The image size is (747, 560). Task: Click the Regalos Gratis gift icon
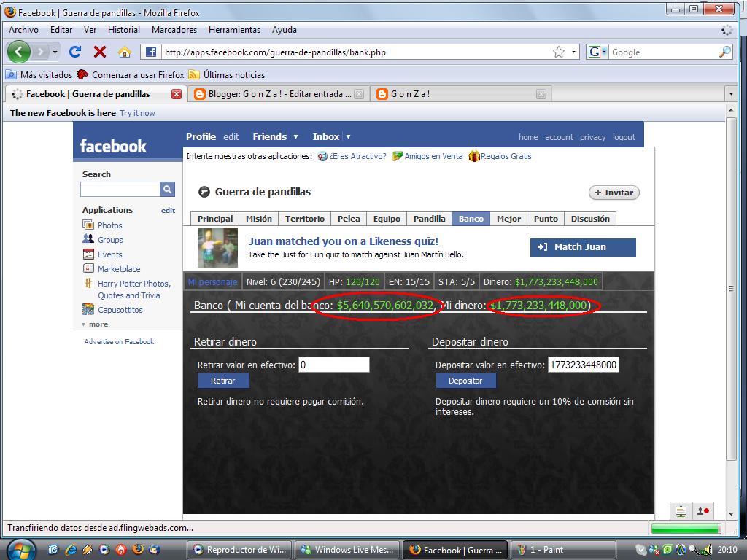click(473, 156)
